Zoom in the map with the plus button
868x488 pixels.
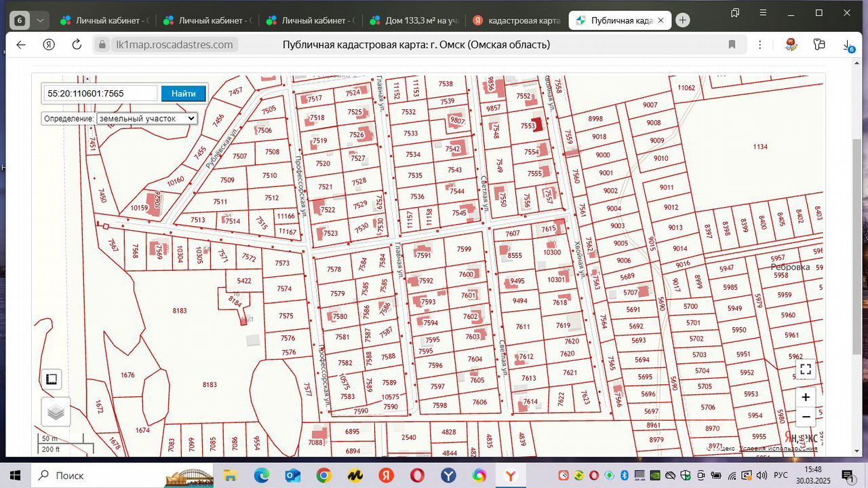(x=806, y=397)
